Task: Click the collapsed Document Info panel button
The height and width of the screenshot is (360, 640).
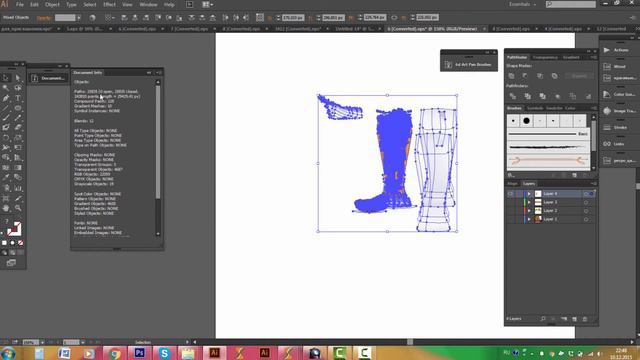Action: coord(48,78)
